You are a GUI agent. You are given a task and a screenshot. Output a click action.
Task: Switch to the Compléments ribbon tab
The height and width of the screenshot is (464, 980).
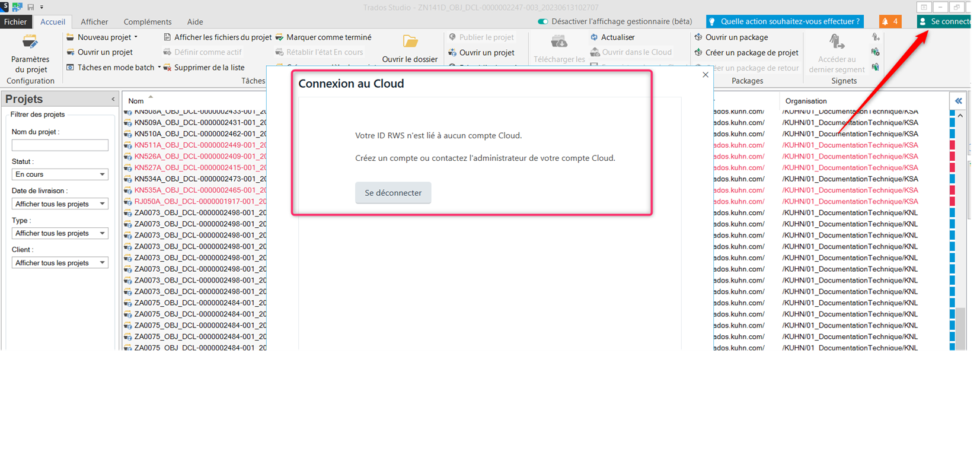point(148,21)
